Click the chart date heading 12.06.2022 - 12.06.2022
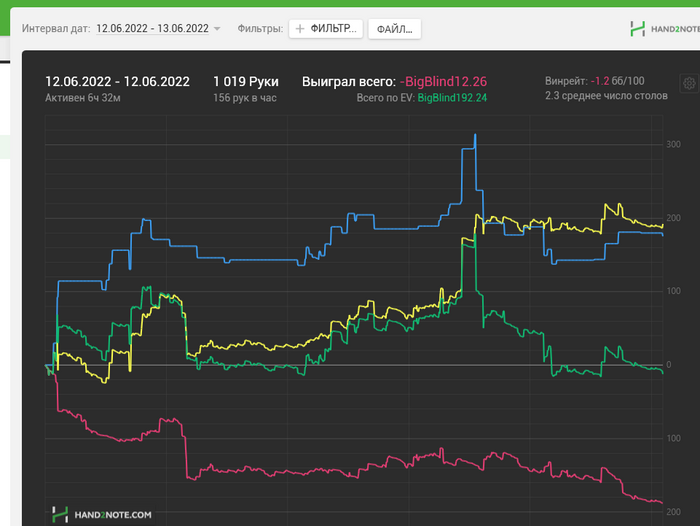The image size is (700, 526). click(117, 82)
